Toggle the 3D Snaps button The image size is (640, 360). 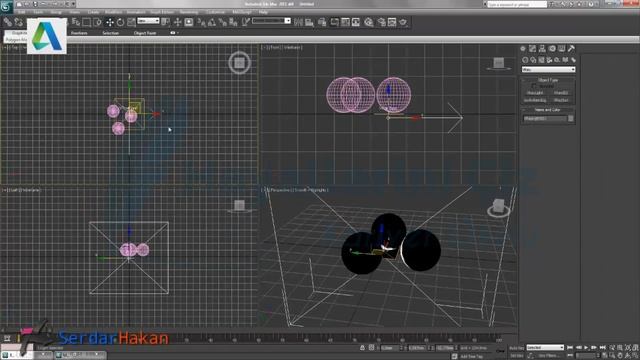201,22
